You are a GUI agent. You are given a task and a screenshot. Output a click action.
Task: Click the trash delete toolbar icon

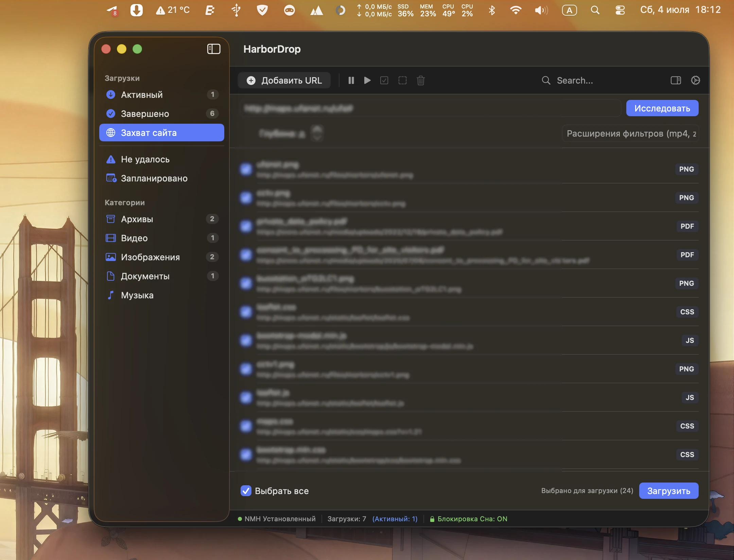(x=421, y=81)
